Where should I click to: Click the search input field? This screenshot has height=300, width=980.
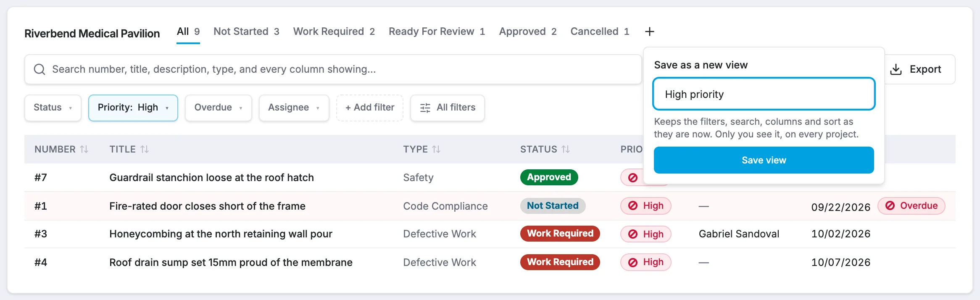[333, 69]
